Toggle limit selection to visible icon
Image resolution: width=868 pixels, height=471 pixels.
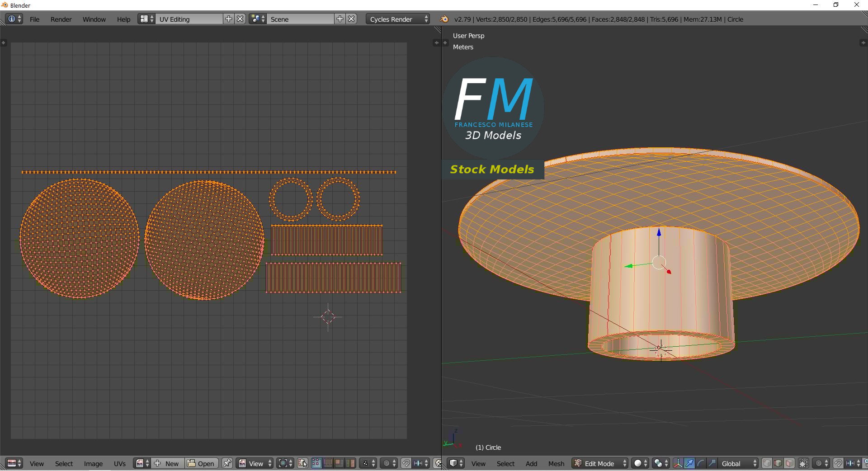coord(803,463)
